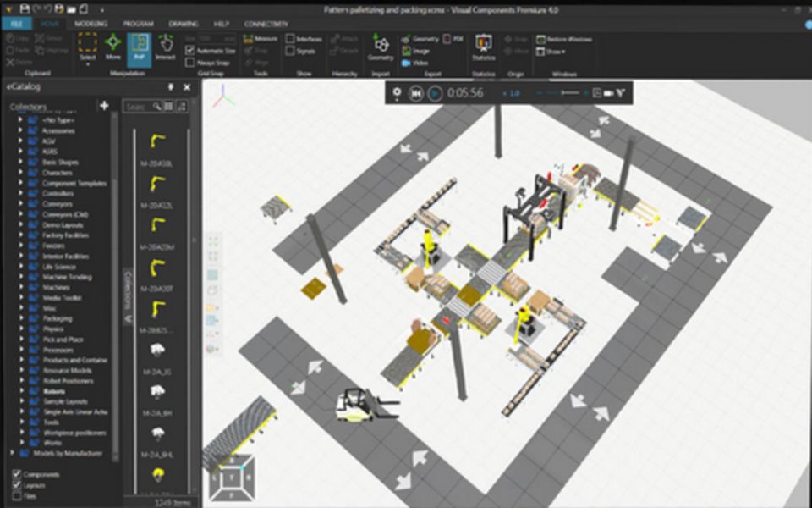This screenshot has height=508, width=812.
Task: Toggle the Automatic Size checkbox
Action: coord(190,50)
